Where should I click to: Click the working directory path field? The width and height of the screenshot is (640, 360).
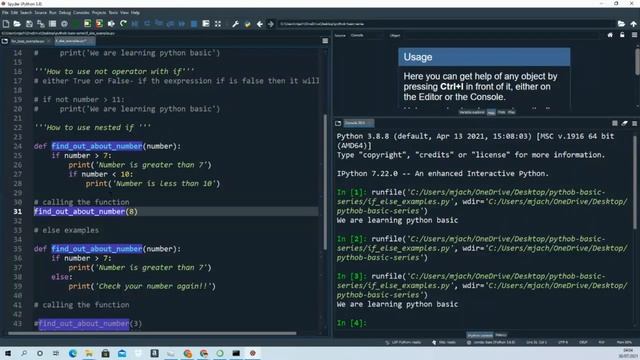pyautogui.click(x=447, y=24)
